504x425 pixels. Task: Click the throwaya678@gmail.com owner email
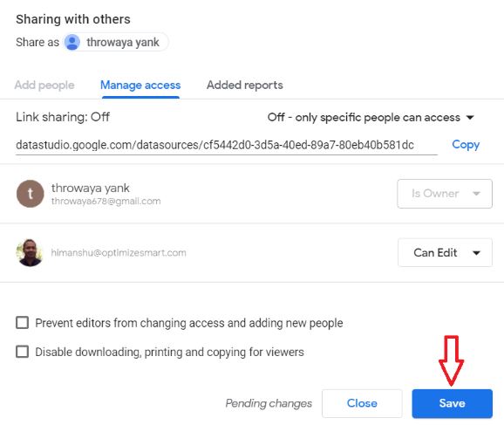tap(106, 202)
